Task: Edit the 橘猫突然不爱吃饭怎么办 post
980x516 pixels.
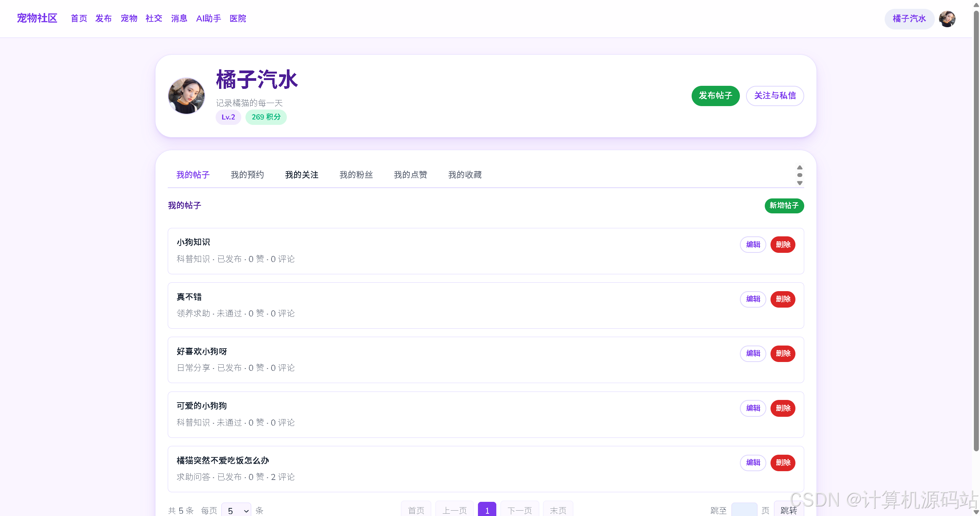Action: click(x=753, y=462)
